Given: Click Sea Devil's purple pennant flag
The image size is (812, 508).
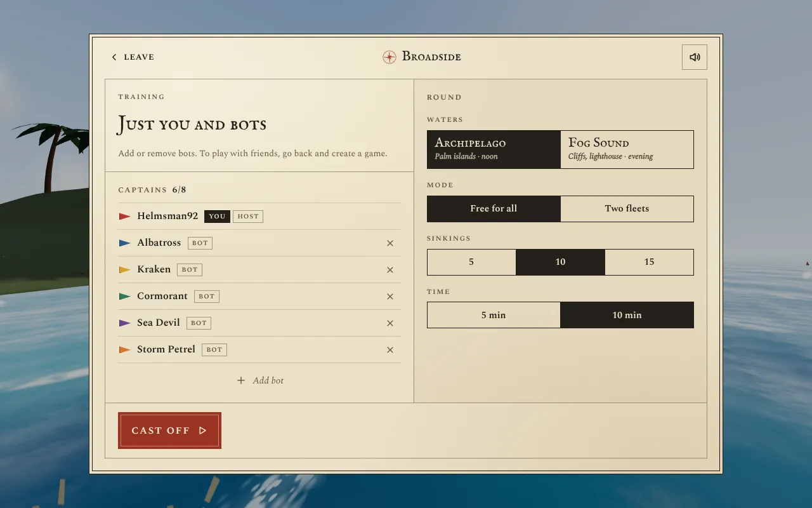Looking at the screenshot, I should click(125, 323).
